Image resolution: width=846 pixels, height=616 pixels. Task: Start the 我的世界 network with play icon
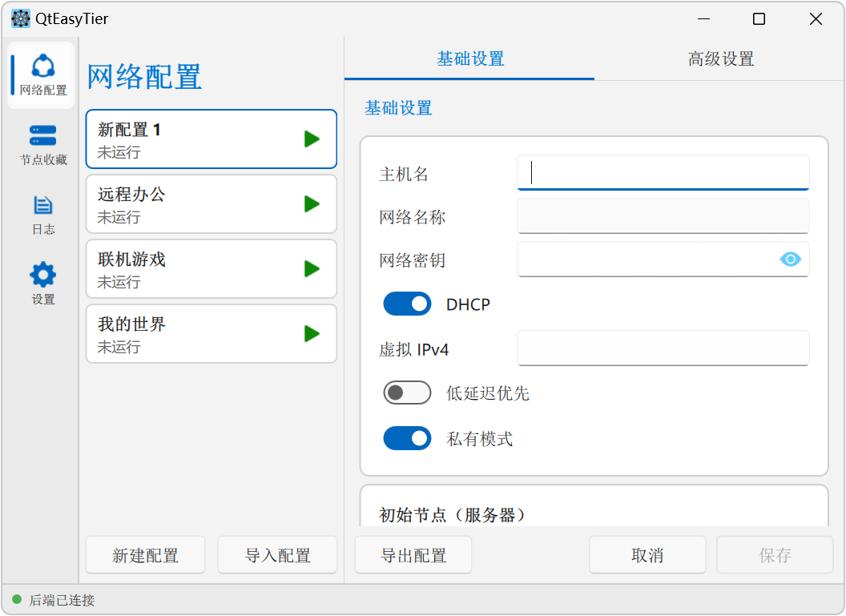click(312, 333)
